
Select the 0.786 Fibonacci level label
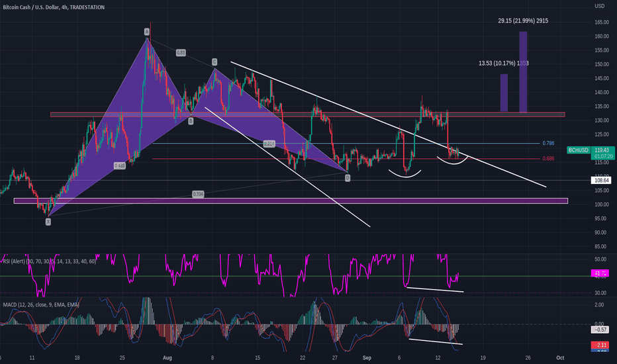548,143
